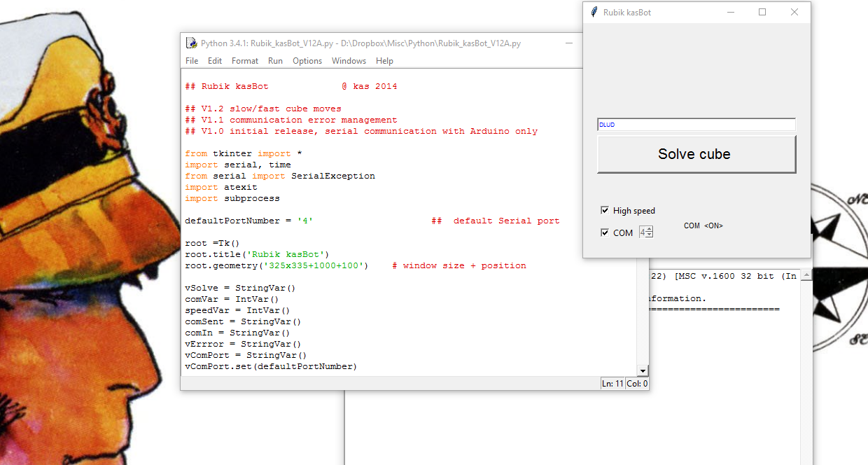Click the IDLE editor window title text
868x465 pixels.
(361, 43)
